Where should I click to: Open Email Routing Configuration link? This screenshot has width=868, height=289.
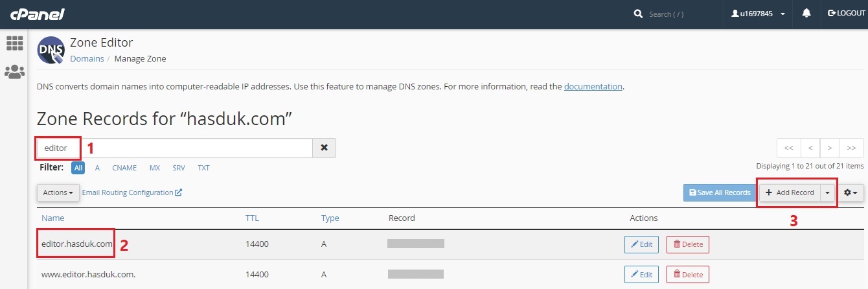tap(132, 192)
